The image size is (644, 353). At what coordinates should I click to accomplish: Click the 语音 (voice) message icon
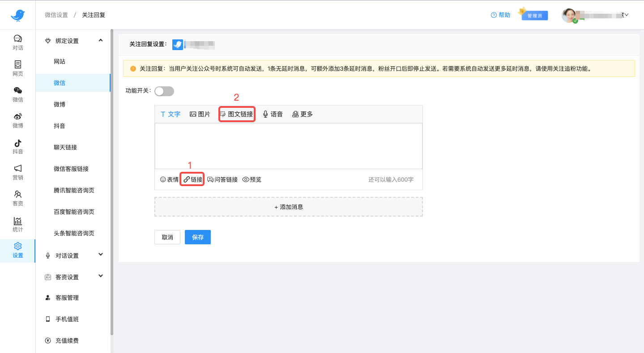(273, 114)
